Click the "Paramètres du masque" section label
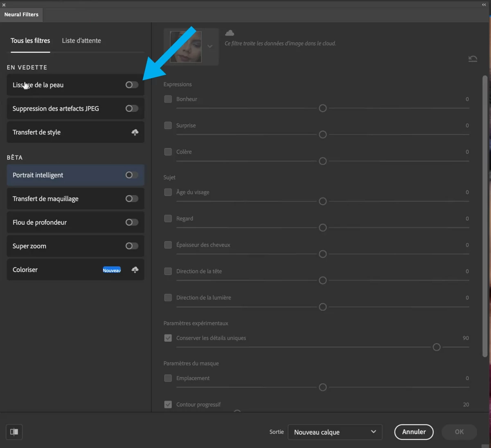491x448 pixels. click(x=191, y=363)
